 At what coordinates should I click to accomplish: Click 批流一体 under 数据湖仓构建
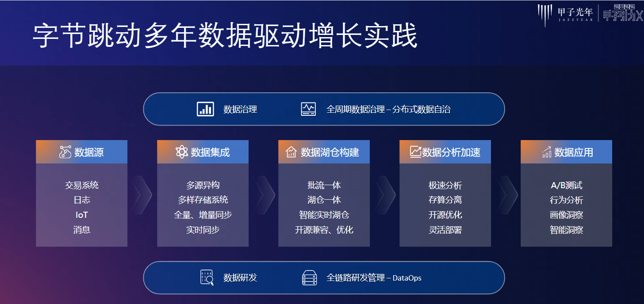click(324, 185)
